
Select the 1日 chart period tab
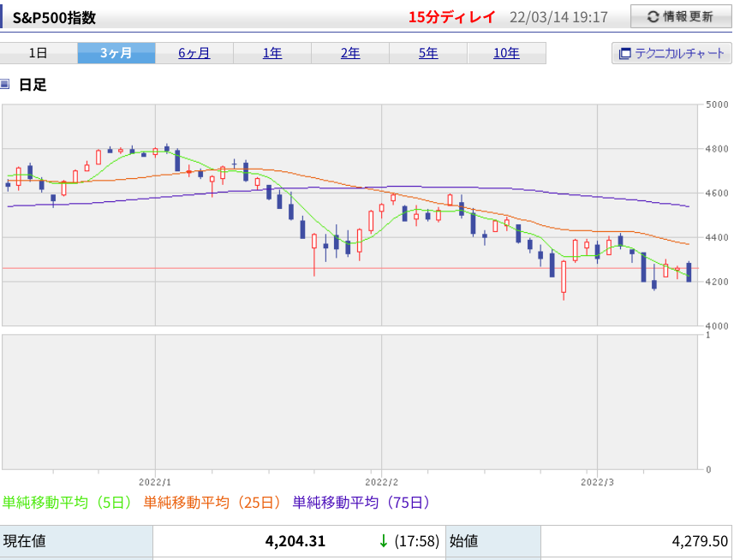coord(39,53)
